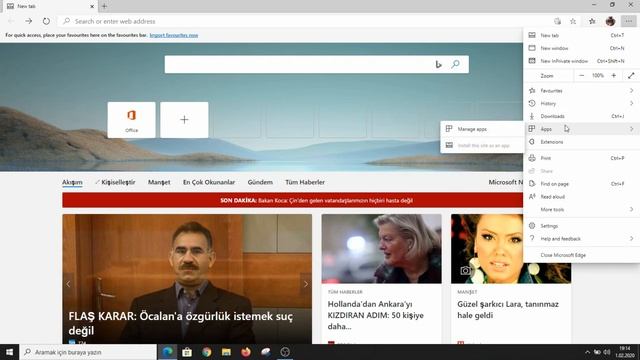Viewport: 640px width, 360px height.
Task: Select Read aloud in the menu
Action: click(x=582, y=197)
